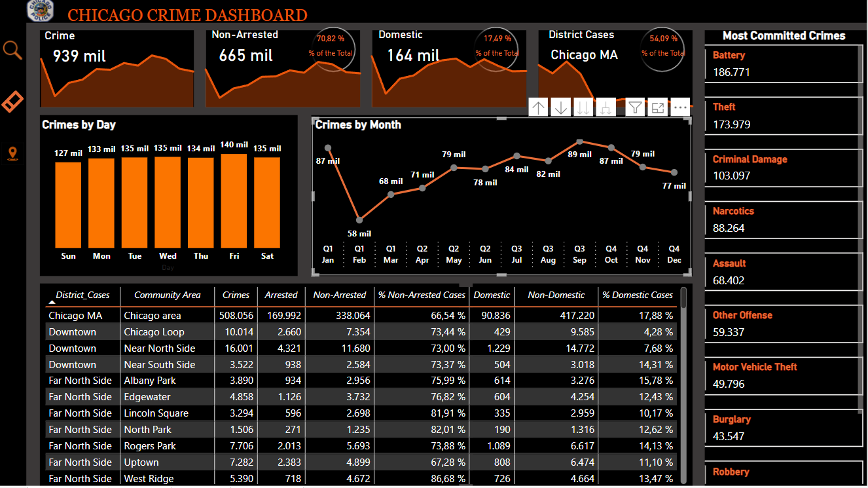Click the drill up arrow icon
The width and height of the screenshot is (868, 488).
pos(538,107)
